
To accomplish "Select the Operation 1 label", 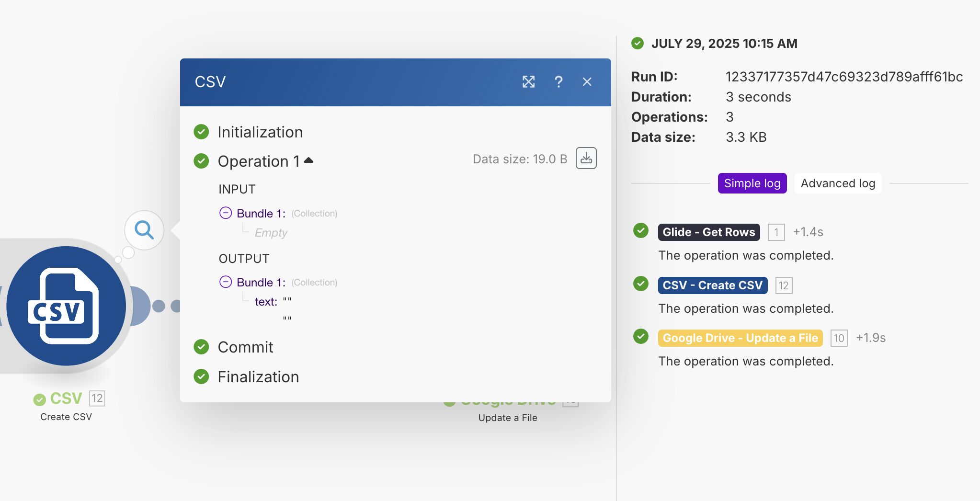I will (x=259, y=161).
